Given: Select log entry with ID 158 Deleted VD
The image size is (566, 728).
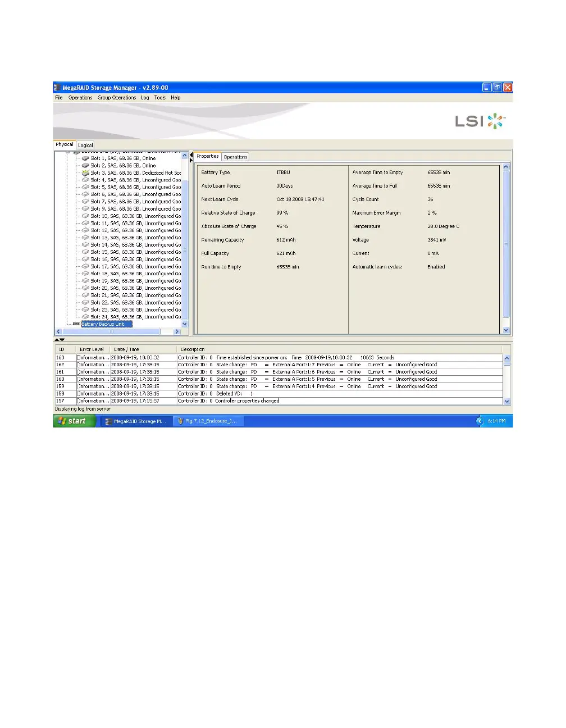Looking at the screenshot, I should (x=278, y=394).
